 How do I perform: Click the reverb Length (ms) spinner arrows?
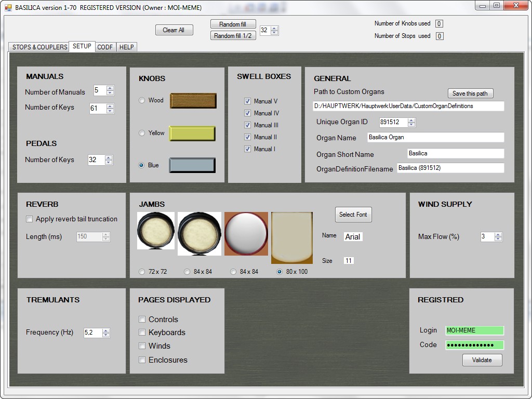pos(106,237)
